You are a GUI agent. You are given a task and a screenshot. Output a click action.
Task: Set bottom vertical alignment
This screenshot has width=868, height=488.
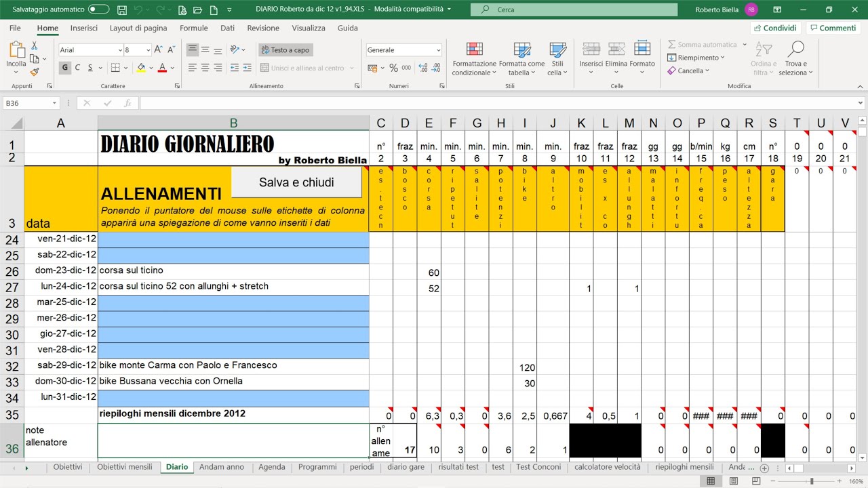[217, 49]
